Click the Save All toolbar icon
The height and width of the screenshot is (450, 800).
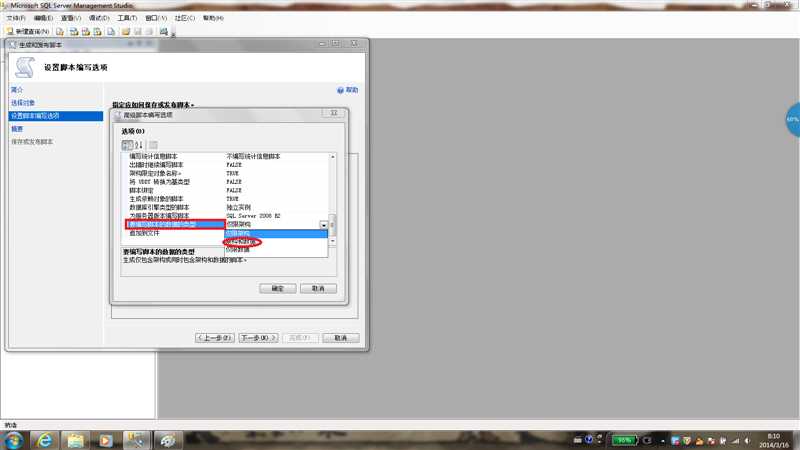click(x=149, y=32)
